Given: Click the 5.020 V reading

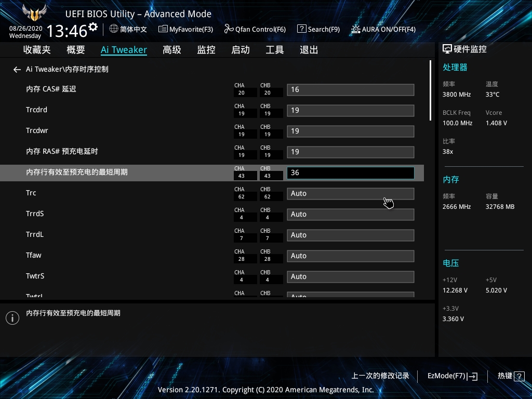Looking at the screenshot, I should pyautogui.click(x=496, y=290).
